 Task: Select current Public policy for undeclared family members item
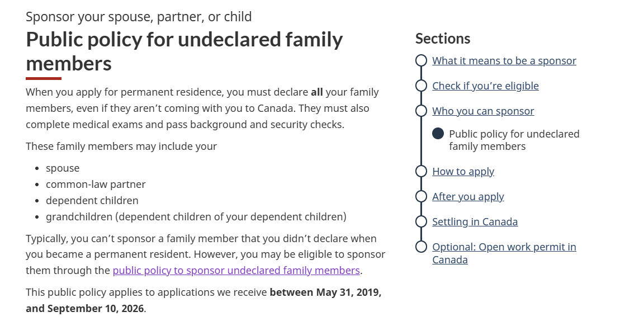point(514,140)
